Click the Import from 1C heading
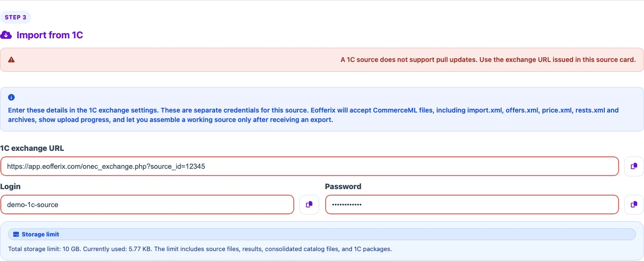Screen dimensions: 644x261 coord(50,35)
